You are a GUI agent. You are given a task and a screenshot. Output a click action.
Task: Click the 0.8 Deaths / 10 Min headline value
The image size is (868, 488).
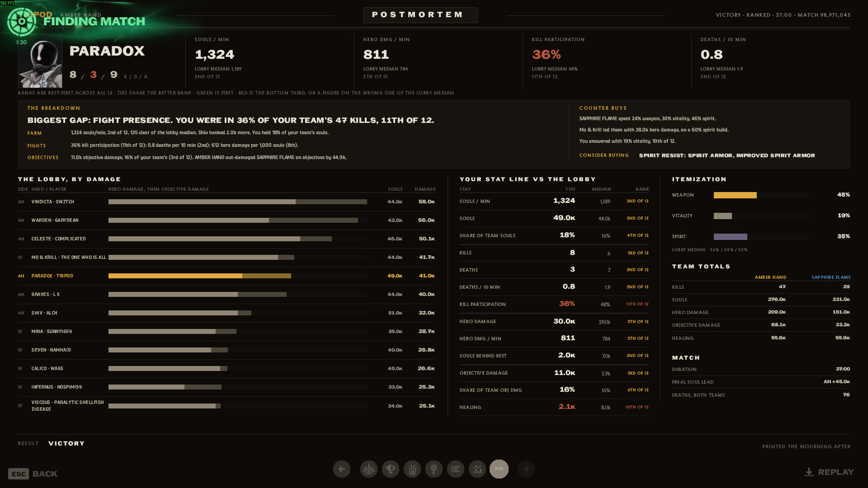click(x=712, y=55)
